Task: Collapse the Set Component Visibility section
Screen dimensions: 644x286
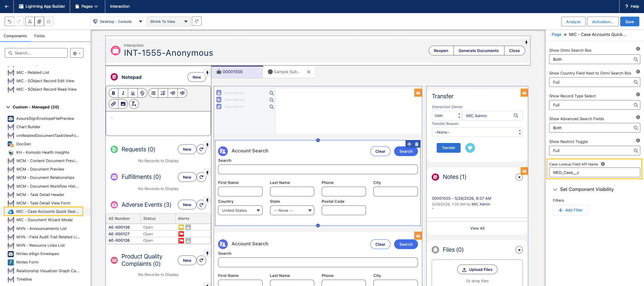Action: click(x=555, y=190)
